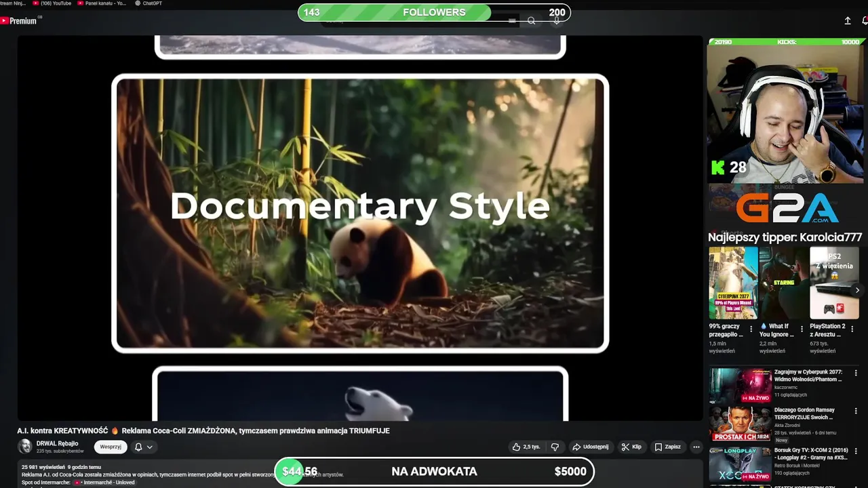
Task: Click the '11 oglądających' viewer count
Action: click(791, 394)
